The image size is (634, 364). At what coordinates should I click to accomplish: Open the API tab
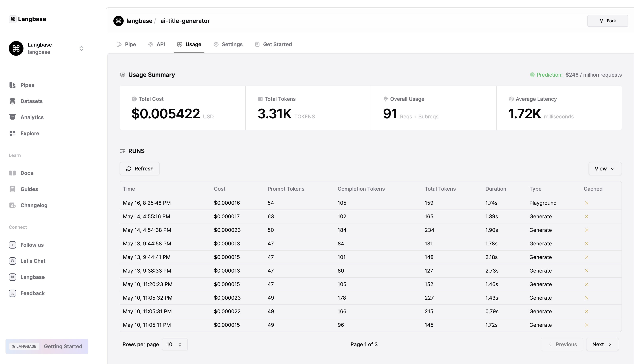(x=157, y=45)
